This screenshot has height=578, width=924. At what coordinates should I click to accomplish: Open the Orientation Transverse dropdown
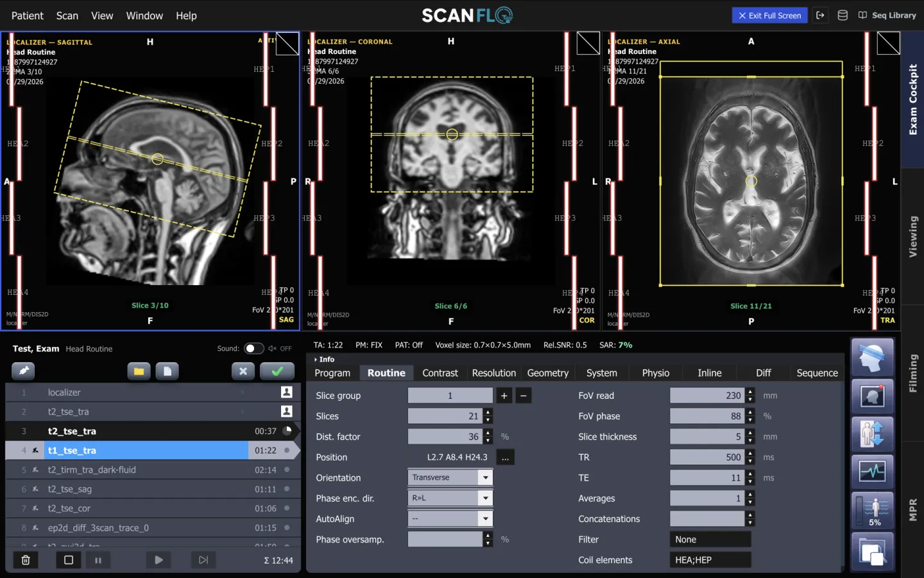coord(450,478)
